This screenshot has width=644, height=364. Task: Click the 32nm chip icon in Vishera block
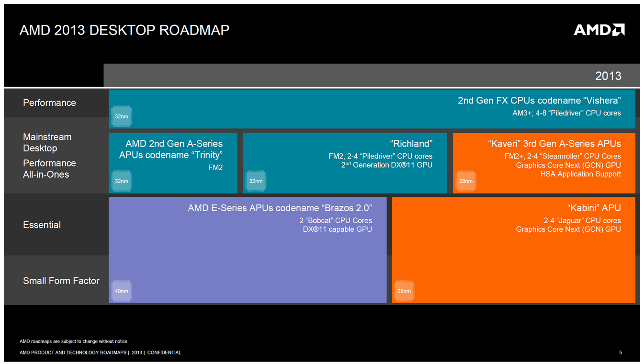pos(121,116)
